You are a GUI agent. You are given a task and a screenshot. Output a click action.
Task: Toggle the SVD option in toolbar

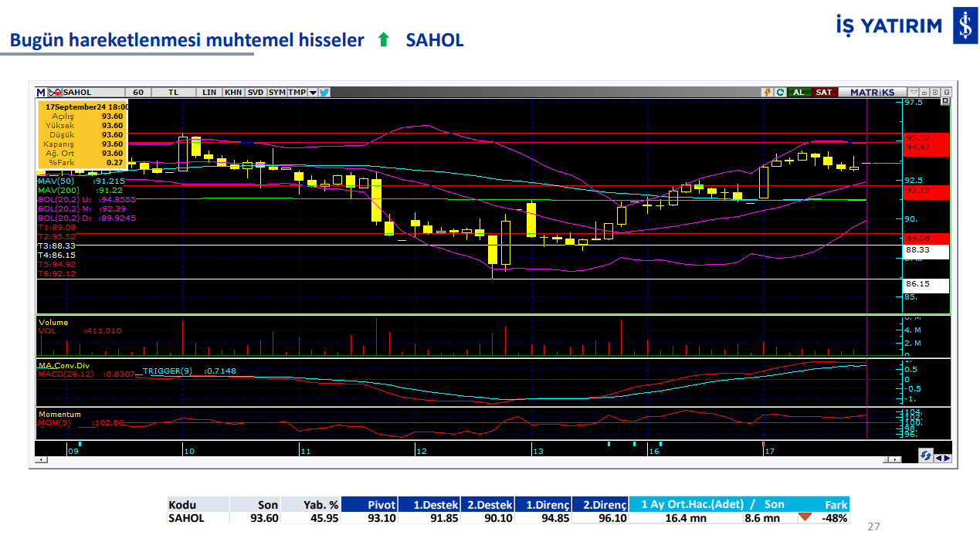pyautogui.click(x=255, y=92)
